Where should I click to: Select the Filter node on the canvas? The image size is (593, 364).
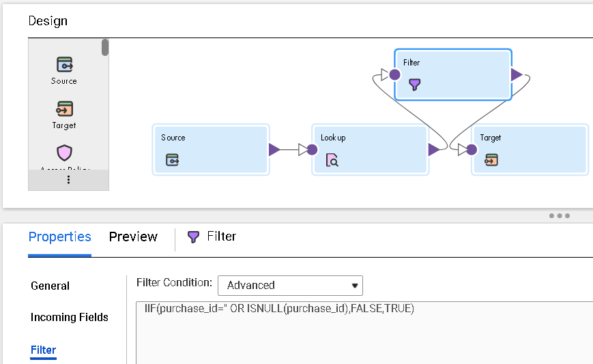453,75
